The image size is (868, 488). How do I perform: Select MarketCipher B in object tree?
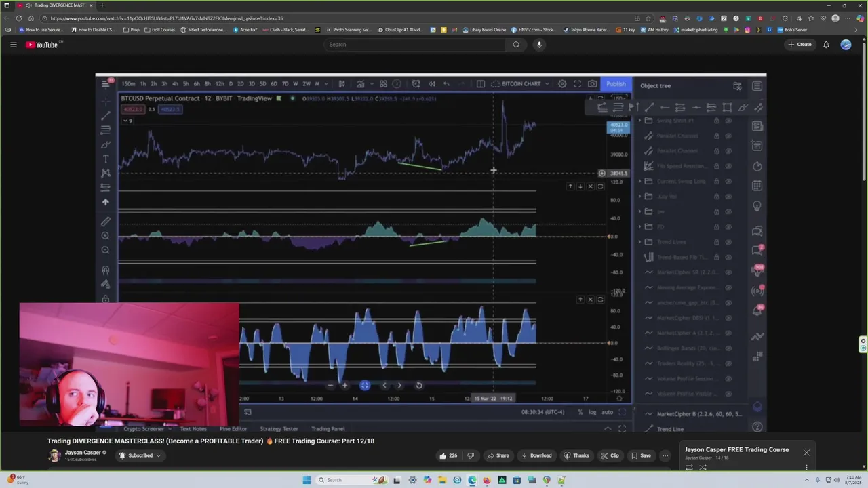coord(699,414)
